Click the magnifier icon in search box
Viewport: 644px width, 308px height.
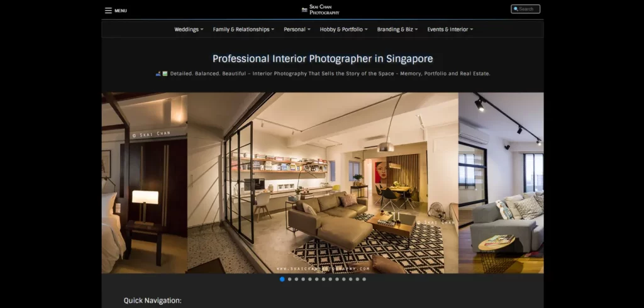click(x=516, y=9)
